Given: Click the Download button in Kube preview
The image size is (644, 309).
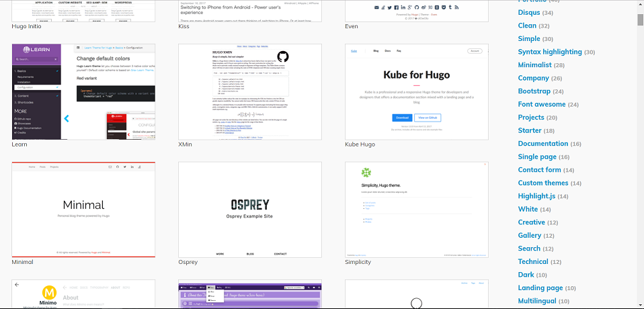Looking at the screenshot, I should click(x=402, y=118).
